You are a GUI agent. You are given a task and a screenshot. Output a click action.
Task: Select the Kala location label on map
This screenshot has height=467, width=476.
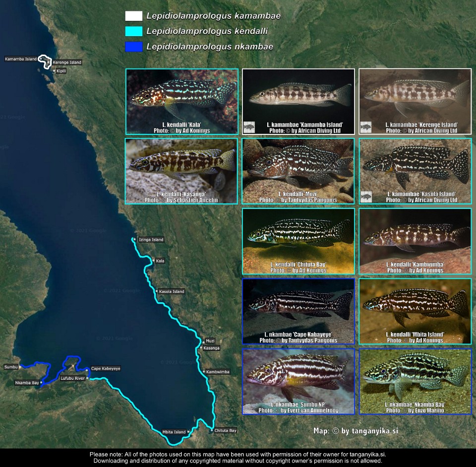click(x=160, y=261)
